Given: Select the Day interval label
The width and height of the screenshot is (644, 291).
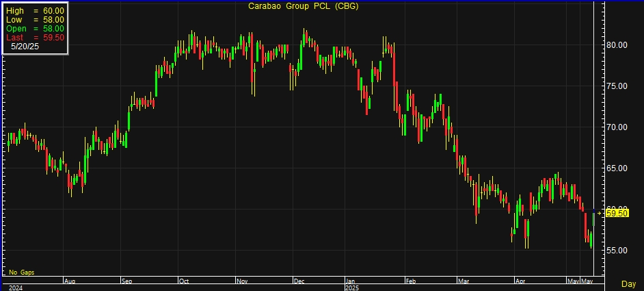Looking at the screenshot, I should [x=628, y=283].
